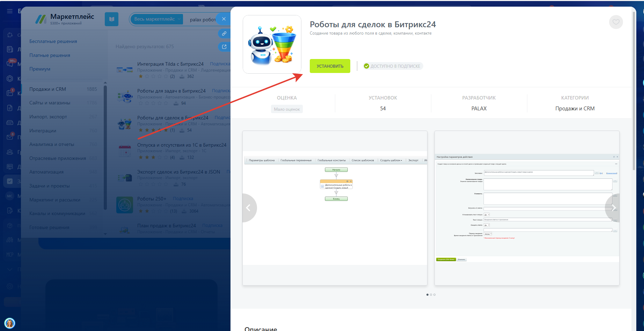Click Продажи и CRM under Категории
The width and height of the screenshot is (644, 331).
pos(575,109)
